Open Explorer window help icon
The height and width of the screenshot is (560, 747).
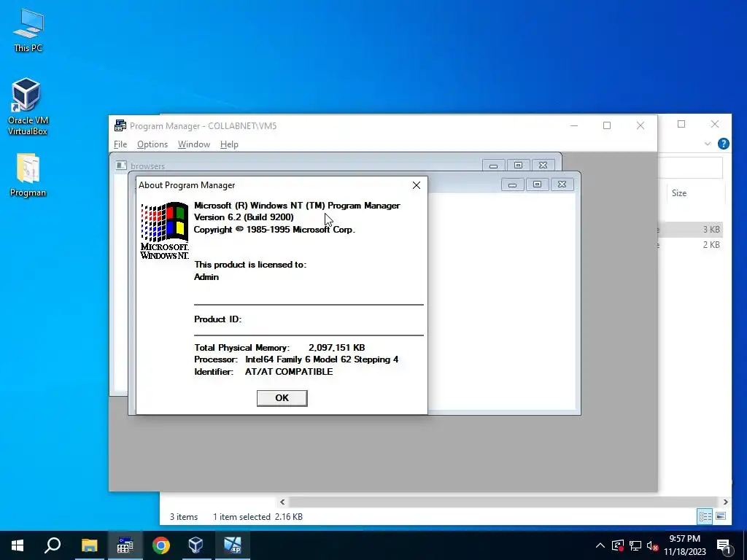coord(723,144)
